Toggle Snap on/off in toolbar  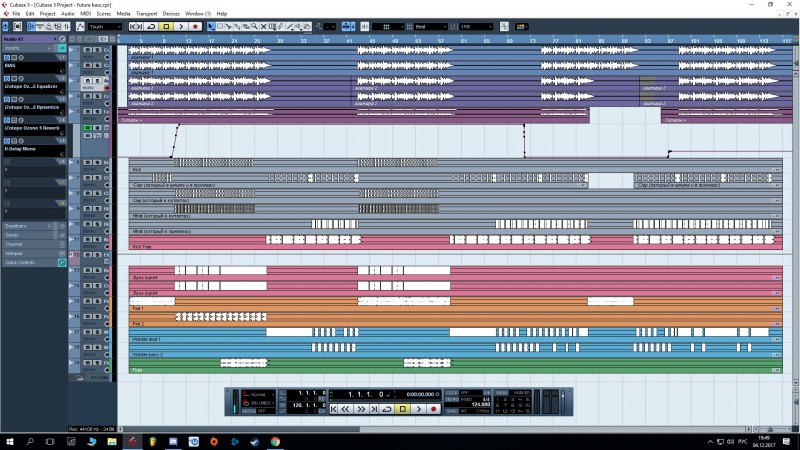[365, 27]
